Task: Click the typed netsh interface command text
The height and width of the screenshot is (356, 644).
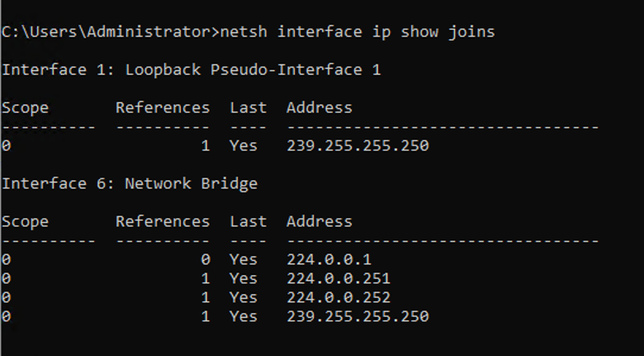Action: (x=358, y=32)
